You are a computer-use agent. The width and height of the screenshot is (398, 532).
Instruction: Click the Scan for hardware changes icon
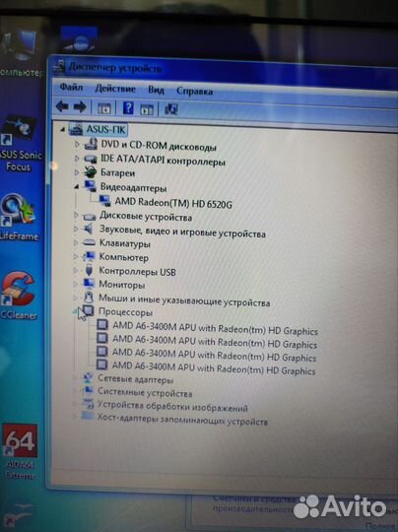(171, 109)
